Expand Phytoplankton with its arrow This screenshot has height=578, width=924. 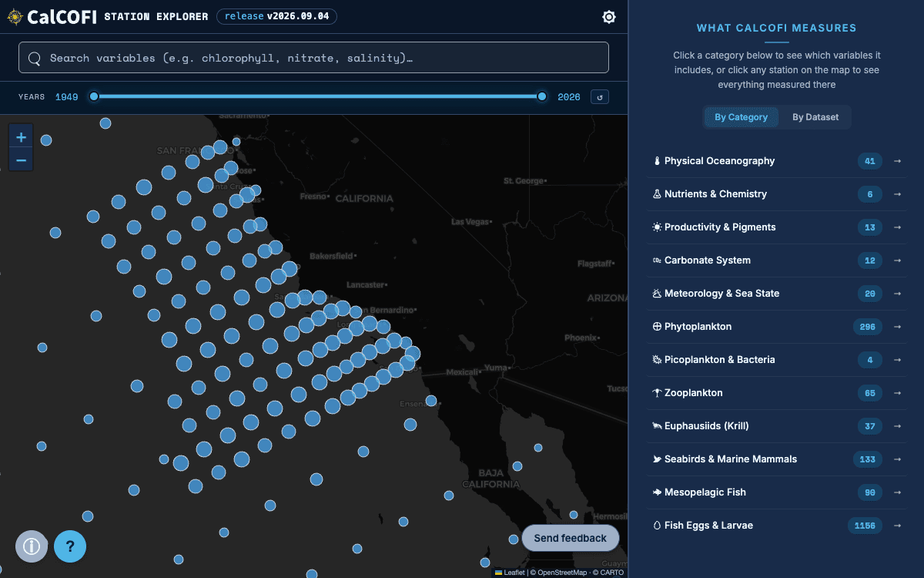click(x=897, y=327)
